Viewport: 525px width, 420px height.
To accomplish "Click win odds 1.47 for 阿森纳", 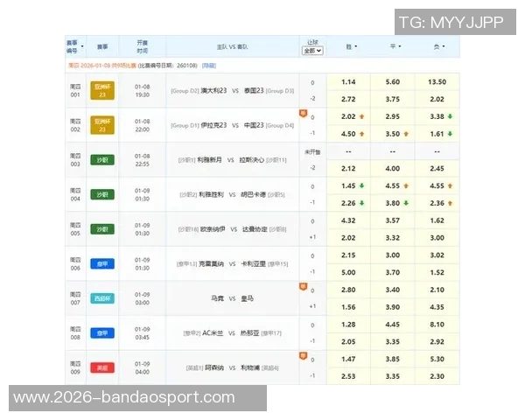I will (x=348, y=359).
